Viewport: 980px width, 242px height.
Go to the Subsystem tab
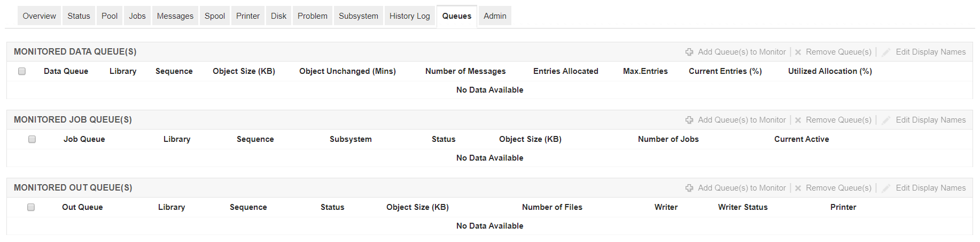(x=358, y=16)
